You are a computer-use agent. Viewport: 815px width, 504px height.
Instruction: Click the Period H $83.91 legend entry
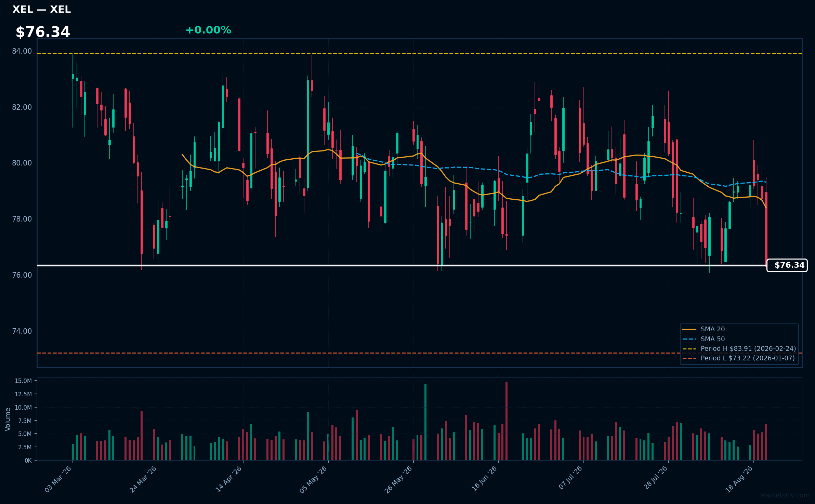739,349
